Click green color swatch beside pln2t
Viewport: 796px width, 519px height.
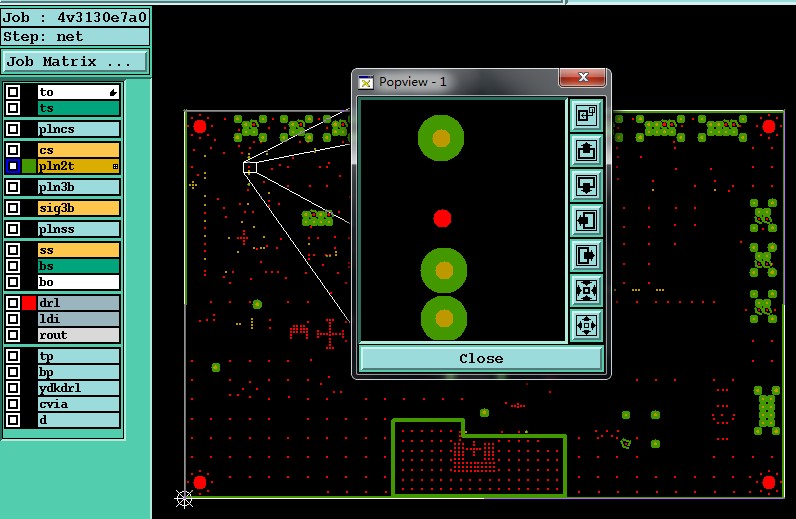pyautogui.click(x=29, y=166)
